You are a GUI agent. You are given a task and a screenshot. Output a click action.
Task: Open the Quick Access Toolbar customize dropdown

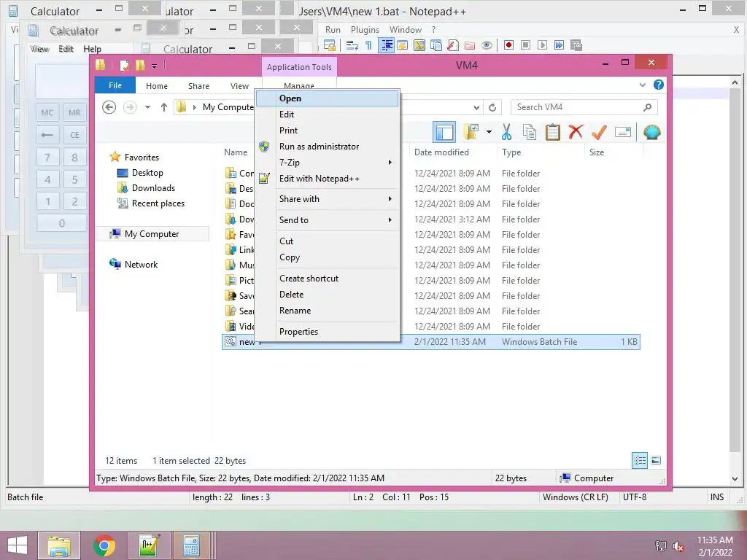155,66
